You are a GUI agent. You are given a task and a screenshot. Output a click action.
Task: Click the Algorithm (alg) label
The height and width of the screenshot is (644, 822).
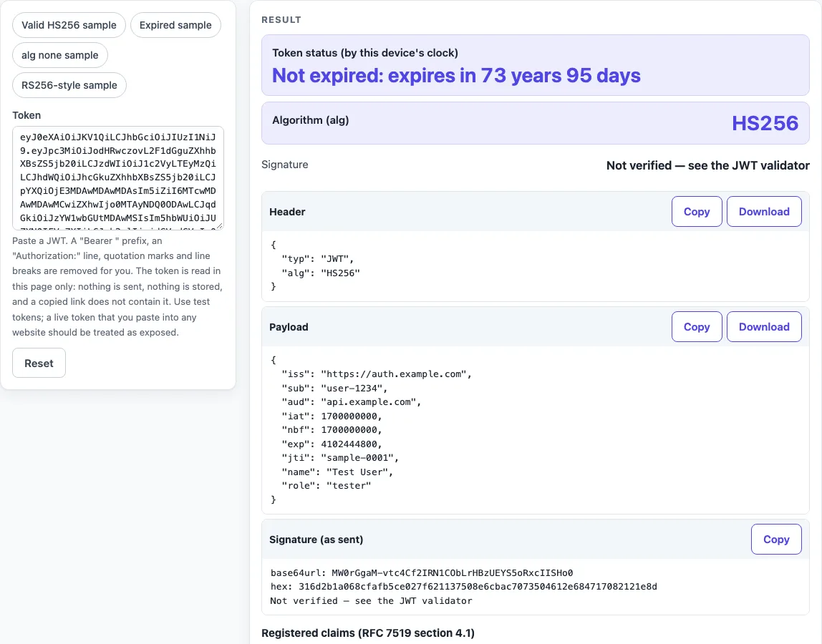click(310, 120)
